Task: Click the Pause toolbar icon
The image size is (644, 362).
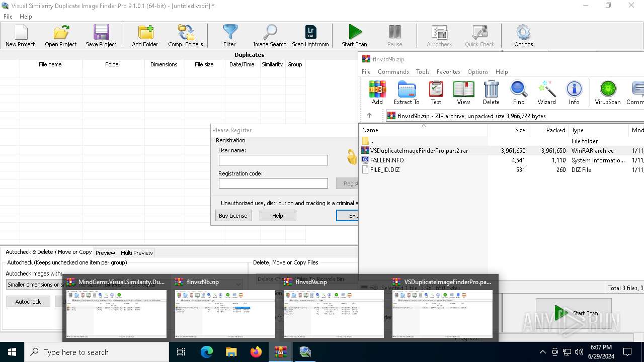Action: click(395, 36)
